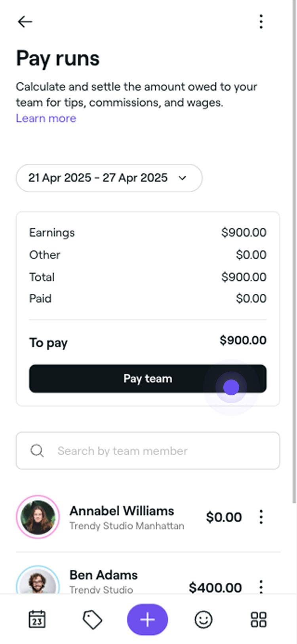Open clients via the smiley face icon
The height and width of the screenshot is (644, 297).
pyautogui.click(x=204, y=619)
